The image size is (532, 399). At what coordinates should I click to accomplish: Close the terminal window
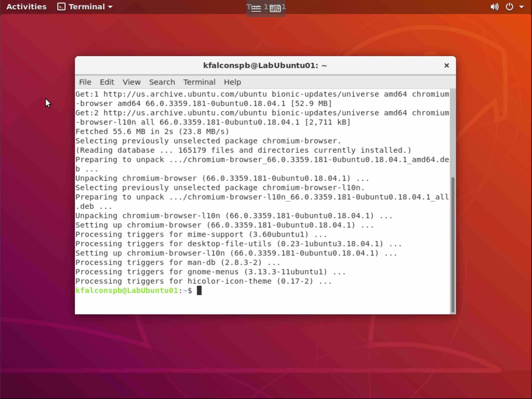tap(447, 65)
